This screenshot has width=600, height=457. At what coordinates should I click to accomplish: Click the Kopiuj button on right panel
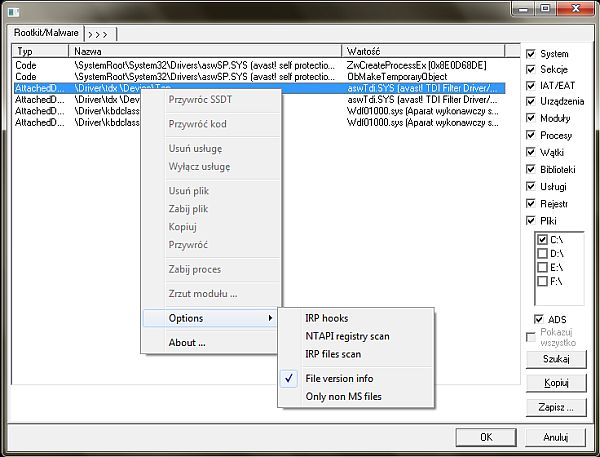556,383
